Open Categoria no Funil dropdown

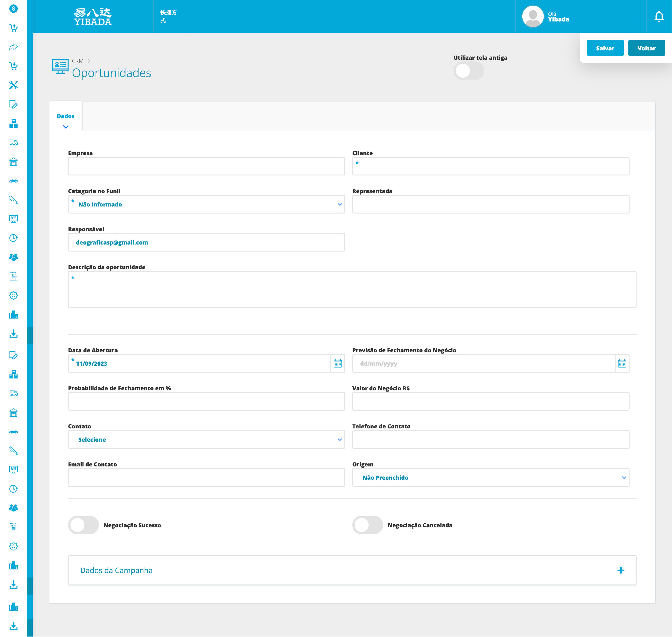(x=206, y=204)
